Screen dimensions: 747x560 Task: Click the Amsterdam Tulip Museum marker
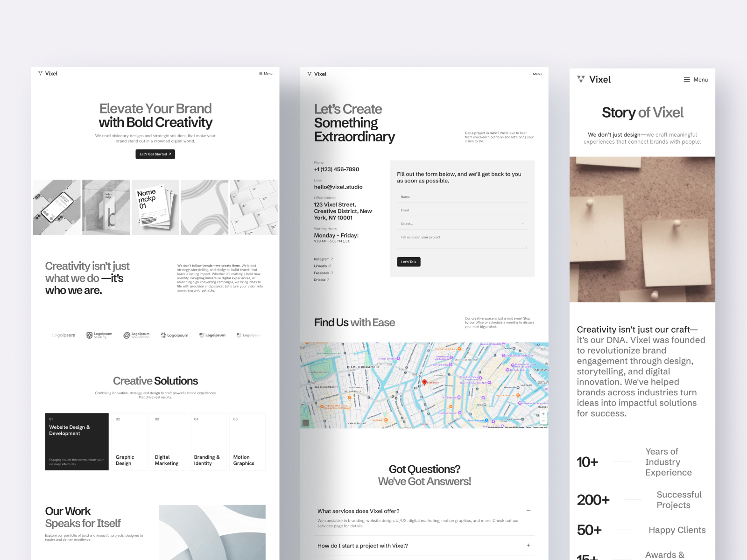click(x=452, y=357)
